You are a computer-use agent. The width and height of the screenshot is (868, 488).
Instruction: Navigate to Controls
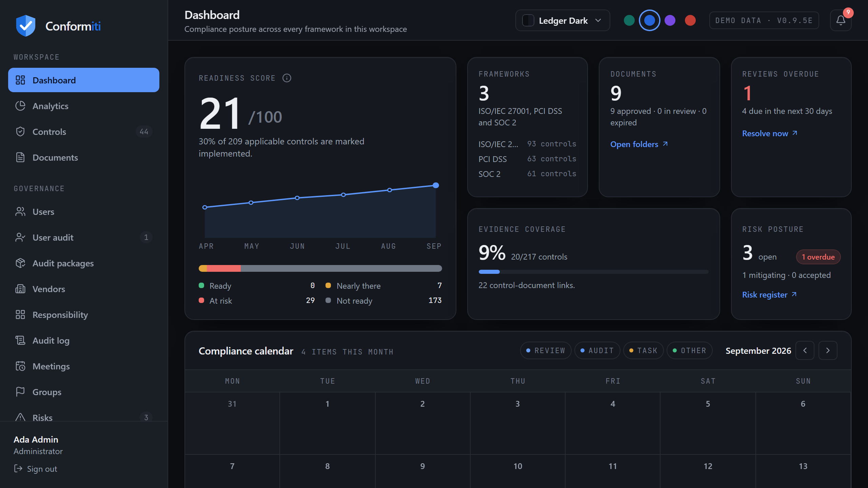[x=84, y=131]
